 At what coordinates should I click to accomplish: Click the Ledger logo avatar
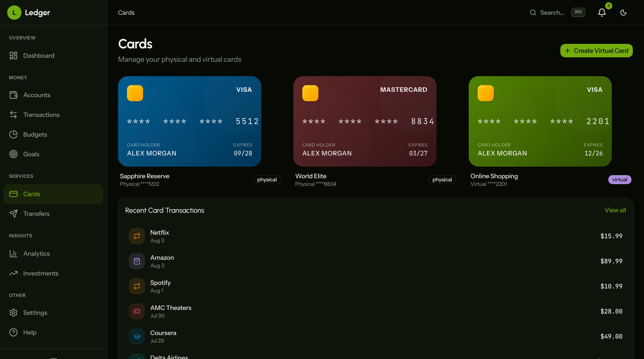[x=14, y=12]
